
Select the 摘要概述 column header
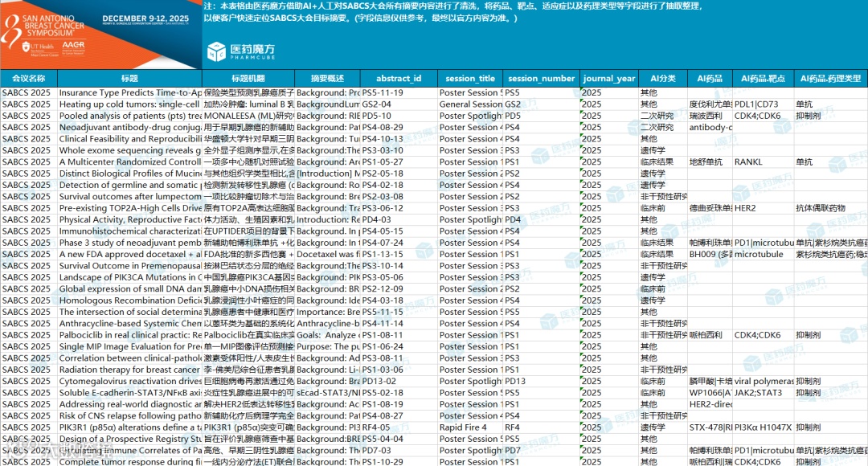point(327,78)
